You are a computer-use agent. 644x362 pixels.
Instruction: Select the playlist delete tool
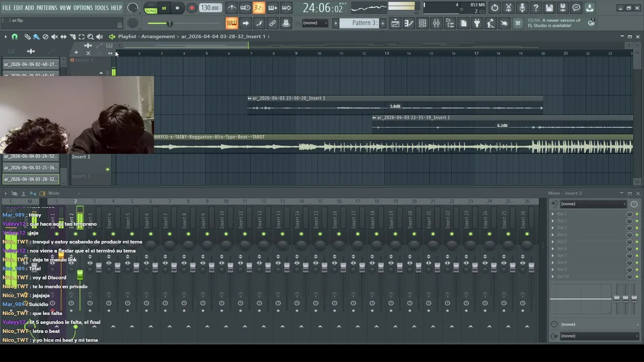[45, 37]
